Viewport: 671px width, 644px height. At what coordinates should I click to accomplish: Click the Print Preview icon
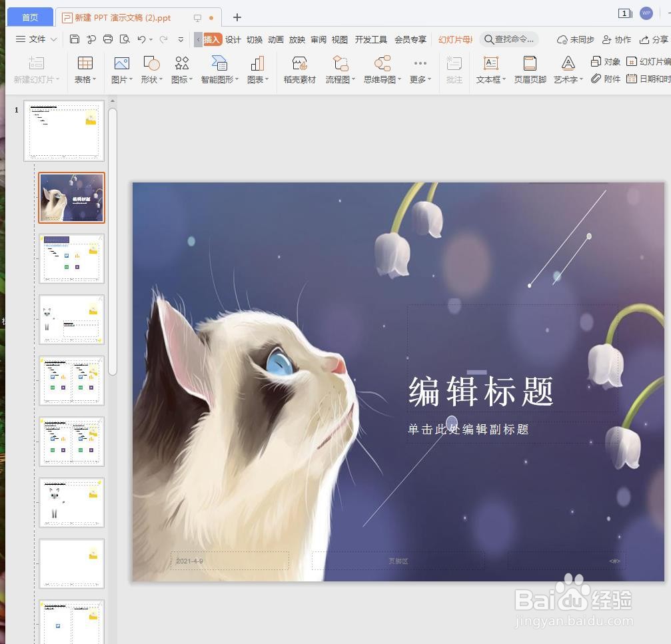125,39
